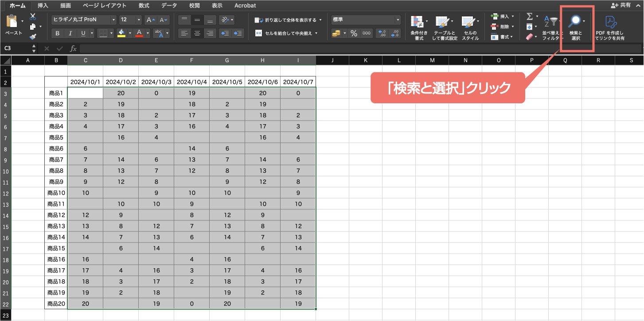The width and height of the screenshot is (644, 321).
Task: Expand the underline style dropdown arrow
Action: pyautogui.click(x=92, y=33)
